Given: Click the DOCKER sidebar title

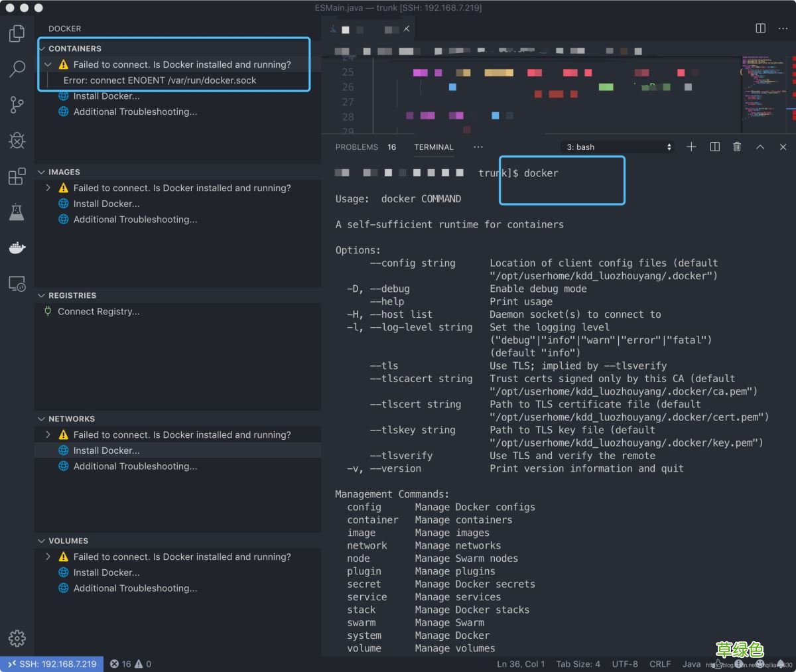Looking at the screenshot, I should click(65, 29).
